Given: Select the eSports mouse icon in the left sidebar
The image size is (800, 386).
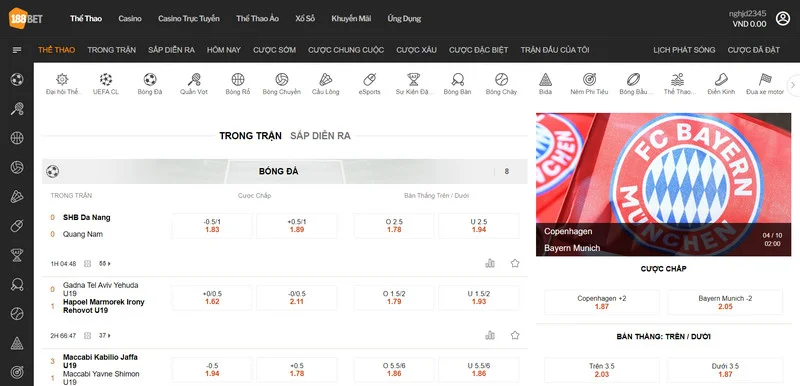Looking at the screenshot, I should point(17,225).
